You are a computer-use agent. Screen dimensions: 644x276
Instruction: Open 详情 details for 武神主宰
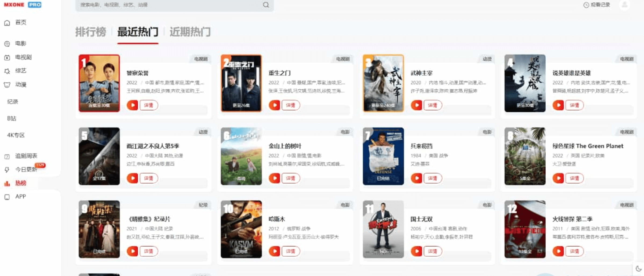coord(433,105)
